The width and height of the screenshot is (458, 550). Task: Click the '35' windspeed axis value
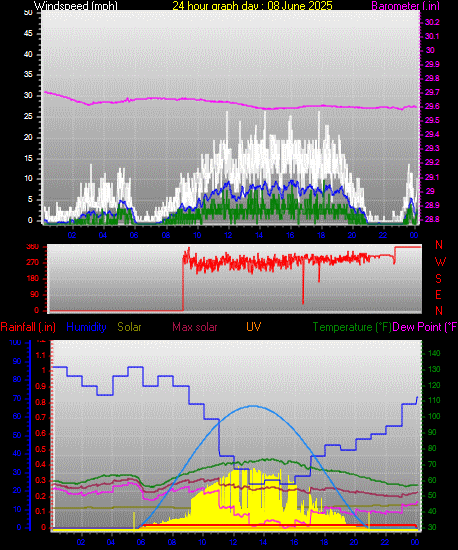[x=28, y=75]
